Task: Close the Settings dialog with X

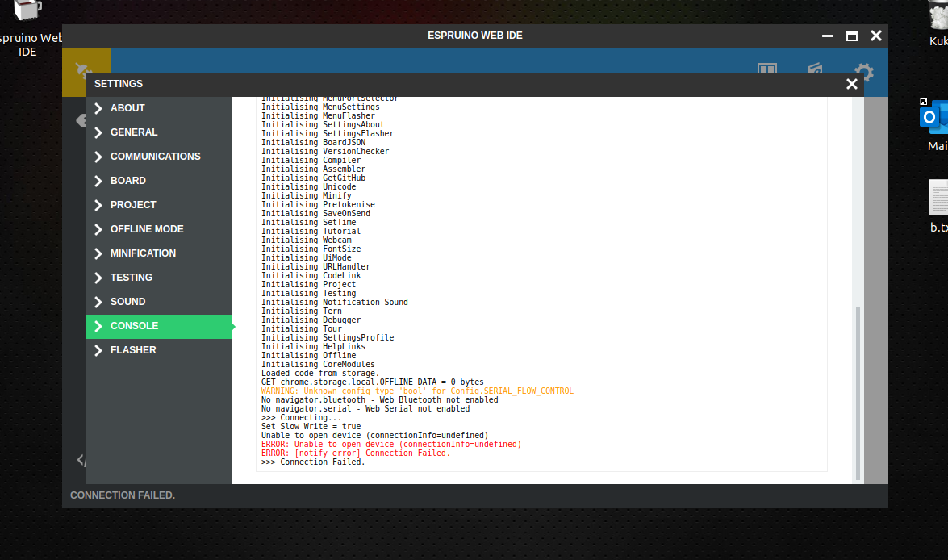Action: [852, 84]
